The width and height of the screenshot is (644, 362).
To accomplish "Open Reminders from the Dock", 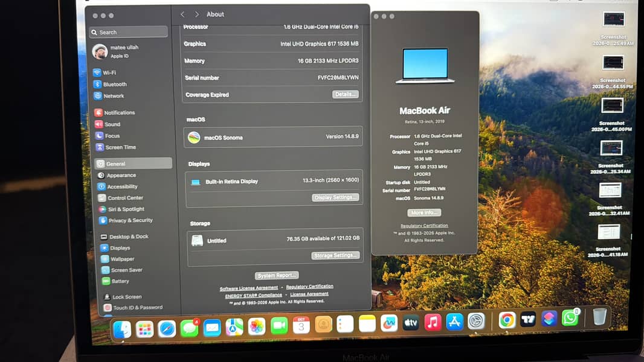I will (x=345, y=324).
